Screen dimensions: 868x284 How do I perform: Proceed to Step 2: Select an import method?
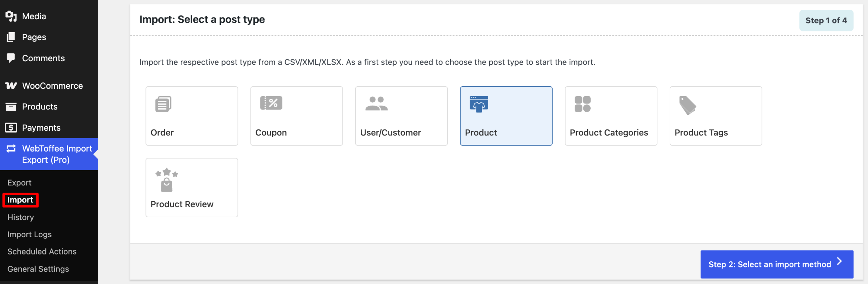pyautogui.click(x=777, y=264)
